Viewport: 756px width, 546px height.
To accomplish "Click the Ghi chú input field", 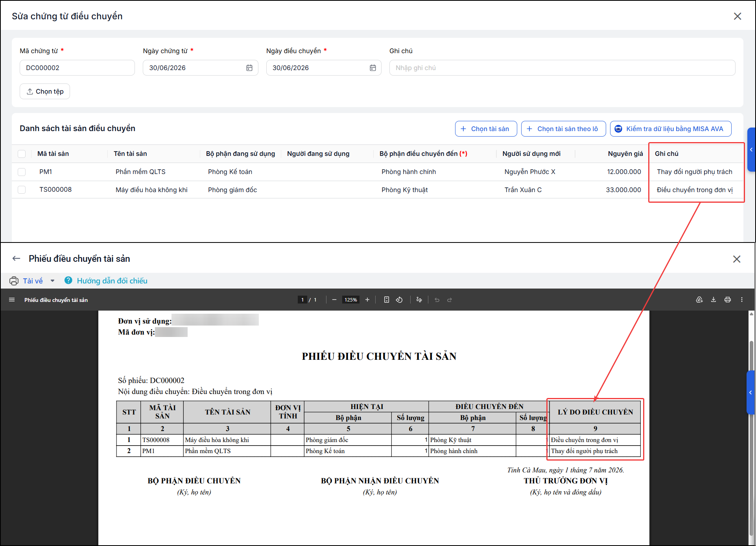I will click(x=562, y=68).
